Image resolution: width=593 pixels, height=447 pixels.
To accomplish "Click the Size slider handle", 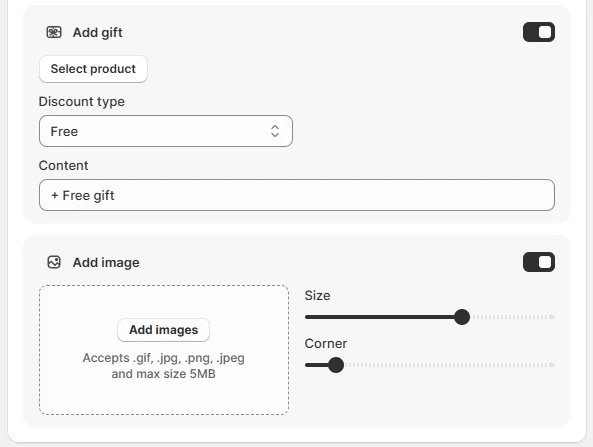I will [x=462, y=317].
